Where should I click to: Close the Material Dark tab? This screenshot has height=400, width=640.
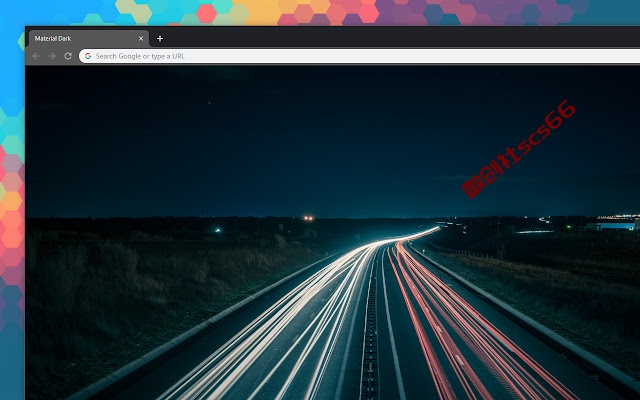(141, 38)
